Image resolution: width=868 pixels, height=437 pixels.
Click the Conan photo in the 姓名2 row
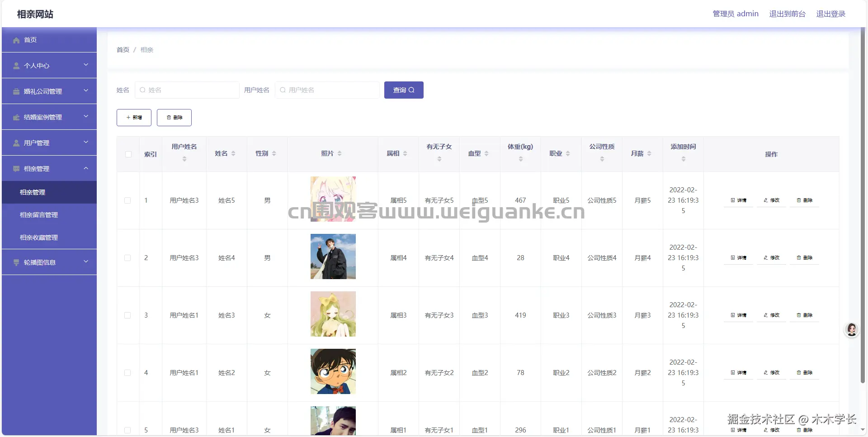pyautogui.click(x=333, y=371)
